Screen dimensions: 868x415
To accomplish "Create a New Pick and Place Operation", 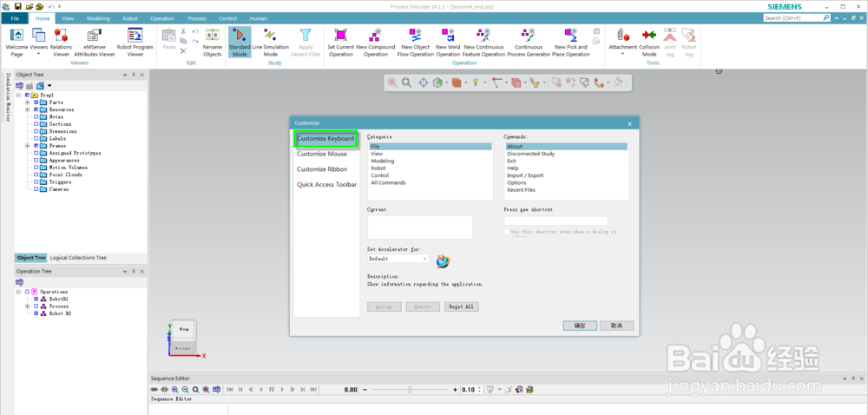I will pyautogui.click(x=571, y=43).
